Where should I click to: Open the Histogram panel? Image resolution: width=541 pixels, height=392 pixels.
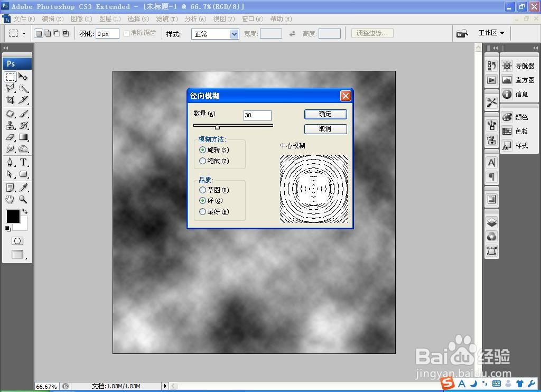coord(519,80)
